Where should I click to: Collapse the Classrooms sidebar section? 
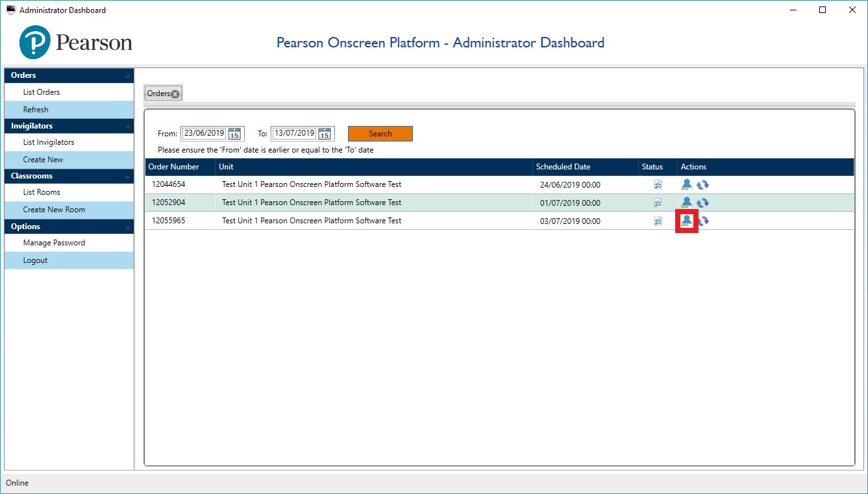128,177
